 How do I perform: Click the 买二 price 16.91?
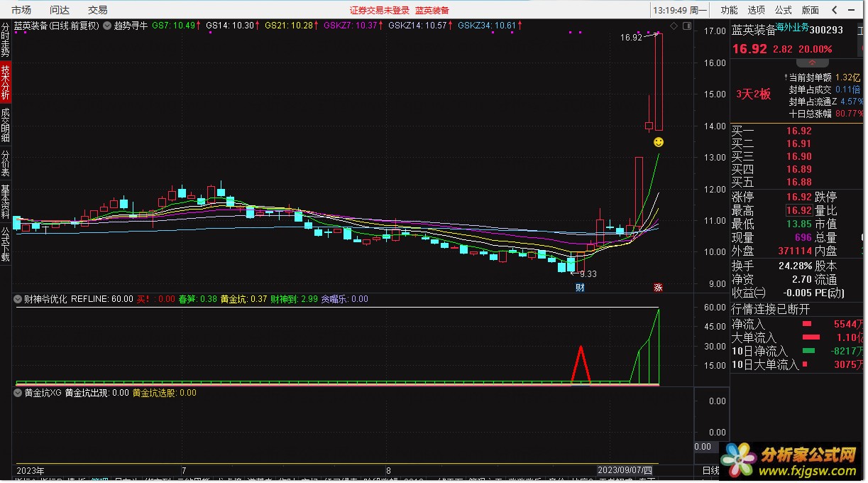pyautogui.click(x=798, y=143)
